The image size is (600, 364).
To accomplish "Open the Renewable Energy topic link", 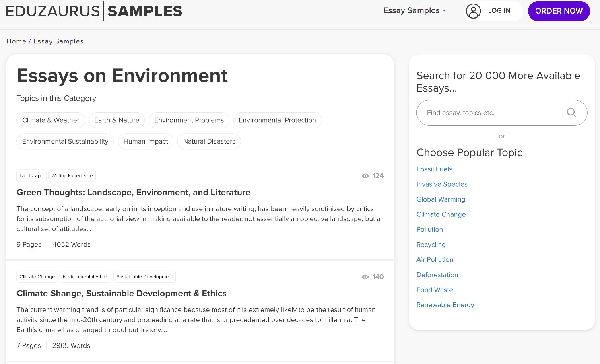I will pyautogui.click(x=445, y=305).
